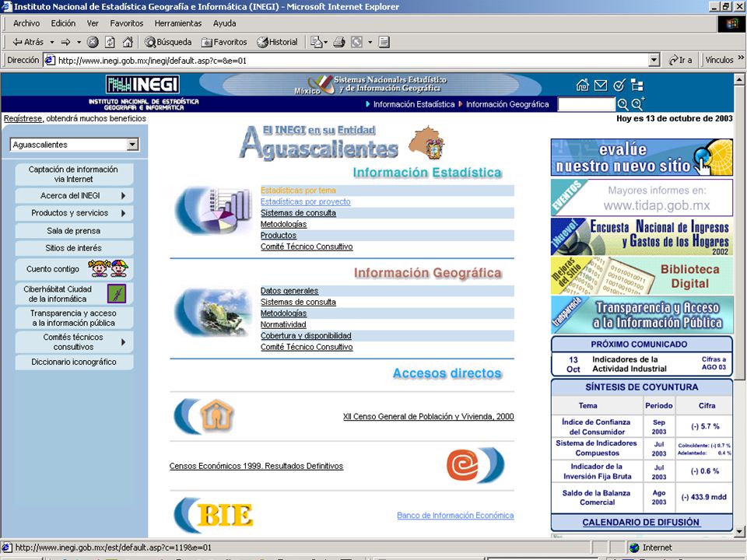Screen dimensions: 747x560
Task: Click the Regístrese link
Action: click(23, 118)
